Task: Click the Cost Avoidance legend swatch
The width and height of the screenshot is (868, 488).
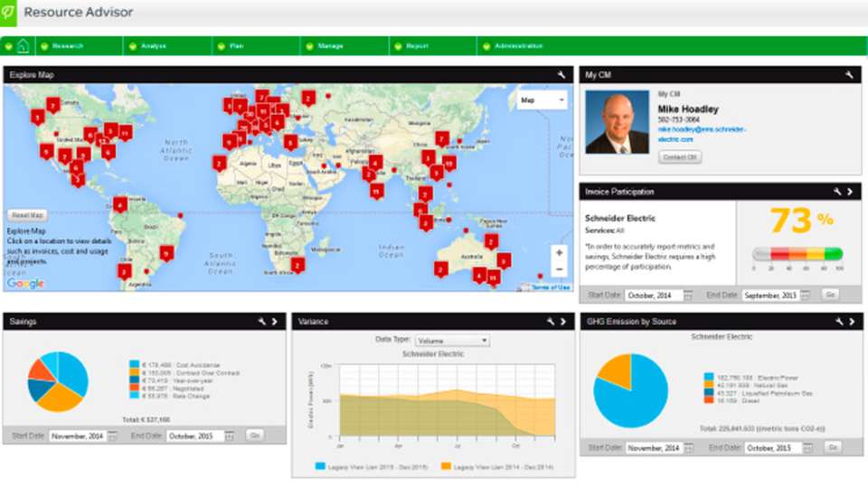Action: click(x=134, y=364)
